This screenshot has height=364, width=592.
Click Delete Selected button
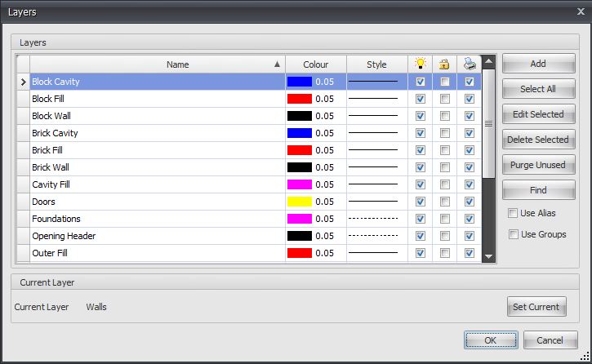point(538,140)
